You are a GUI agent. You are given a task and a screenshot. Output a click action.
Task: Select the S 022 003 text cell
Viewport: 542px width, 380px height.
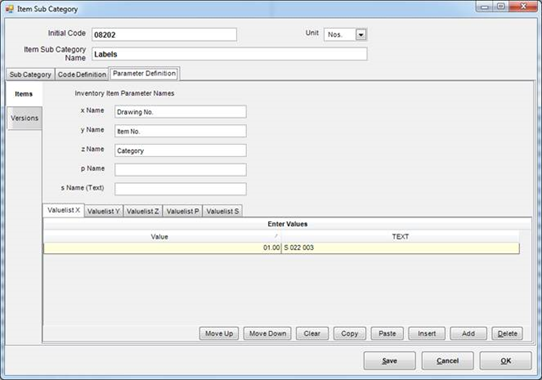click(x=400, y=248)
